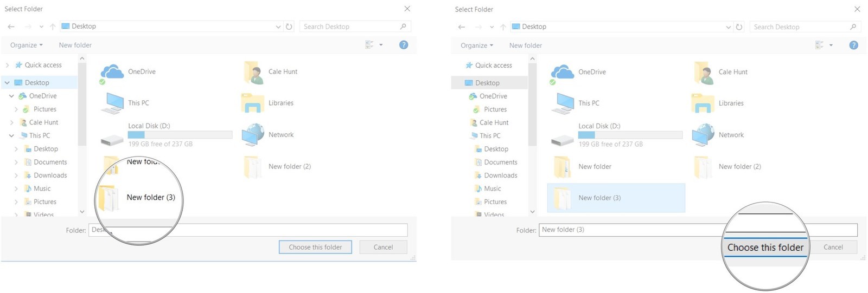This screenshot has height=293, width=868.
Task: Refresh the Desktop location in right dialog
Action: pyautogui.click(x=739, y=27)
